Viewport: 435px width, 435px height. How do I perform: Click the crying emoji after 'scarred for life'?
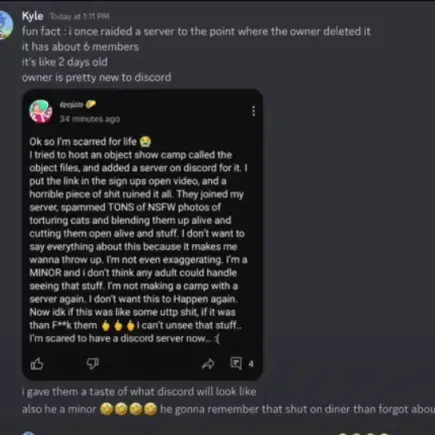coord(145,142)
